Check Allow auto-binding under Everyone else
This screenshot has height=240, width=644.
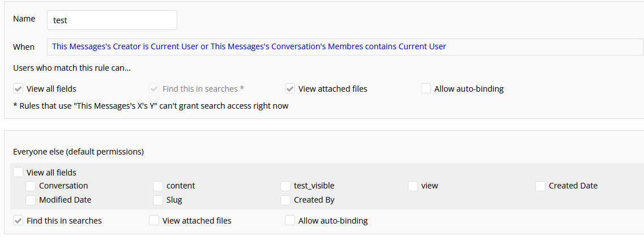pos(290,221)
